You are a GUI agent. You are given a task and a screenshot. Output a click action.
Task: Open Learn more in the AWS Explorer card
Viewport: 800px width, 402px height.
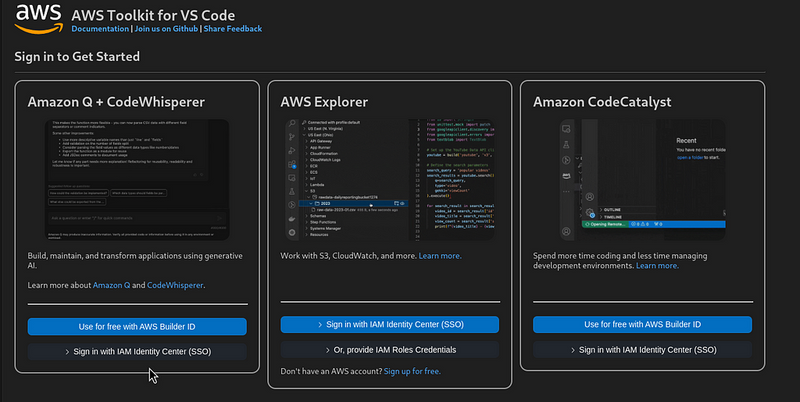439,256
